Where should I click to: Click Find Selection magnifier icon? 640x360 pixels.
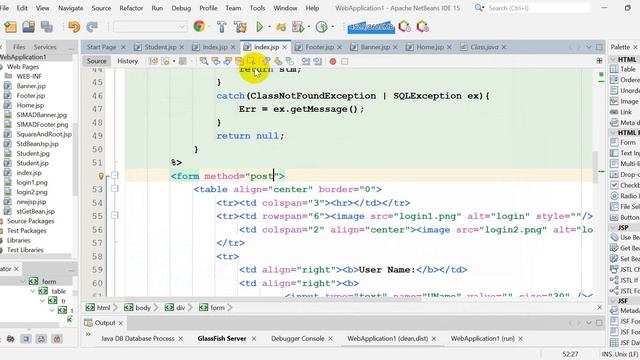[204, 61]
